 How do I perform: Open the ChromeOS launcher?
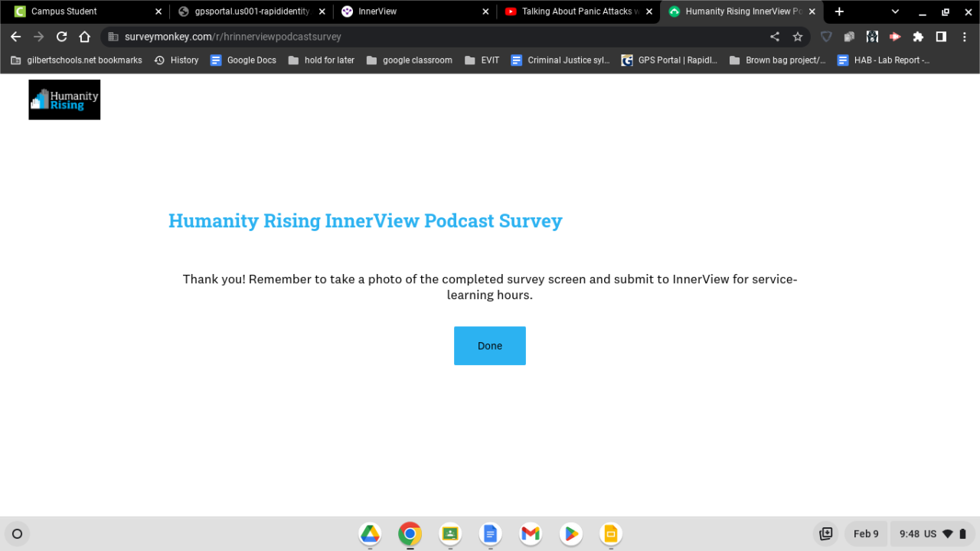point(18,534)
